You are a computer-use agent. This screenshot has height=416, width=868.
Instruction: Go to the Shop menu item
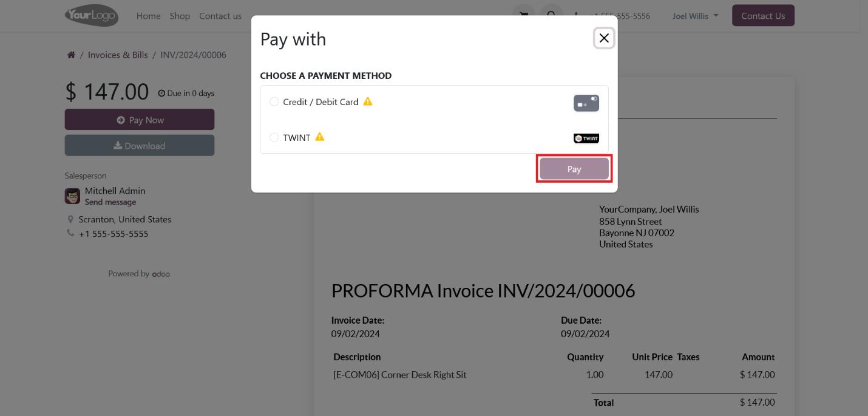tap(180, 16)
